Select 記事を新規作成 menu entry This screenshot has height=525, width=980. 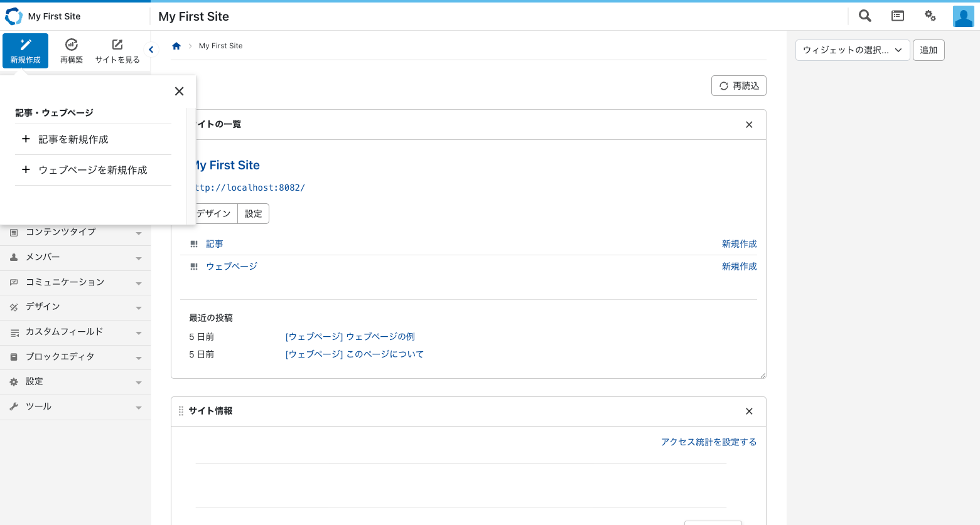[93, 139]
